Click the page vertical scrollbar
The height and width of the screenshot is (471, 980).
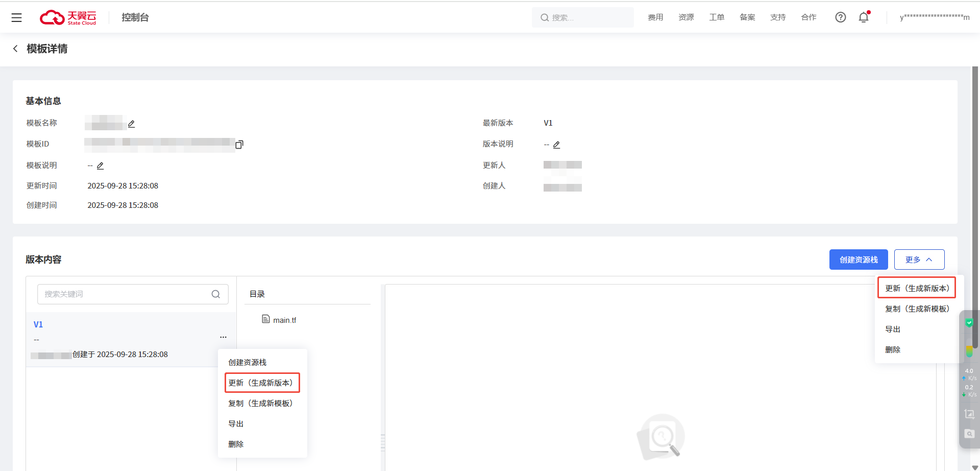(x=975, y=207)
